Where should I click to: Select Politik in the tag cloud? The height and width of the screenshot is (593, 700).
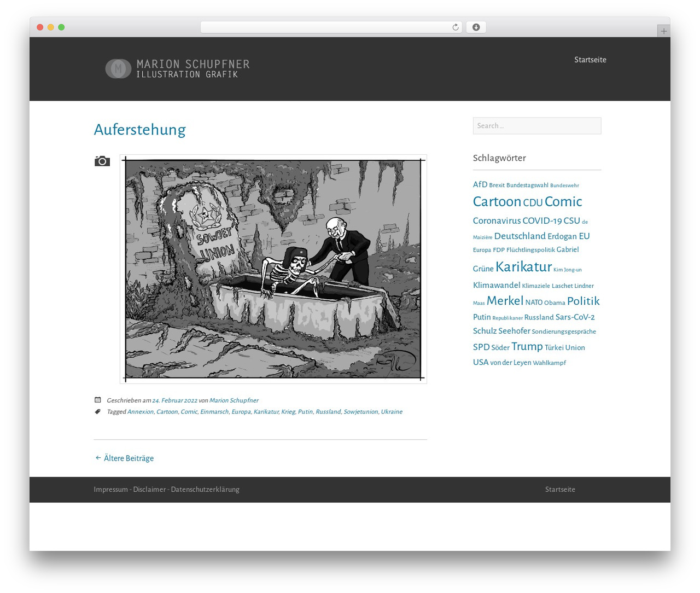coord(583,301)
